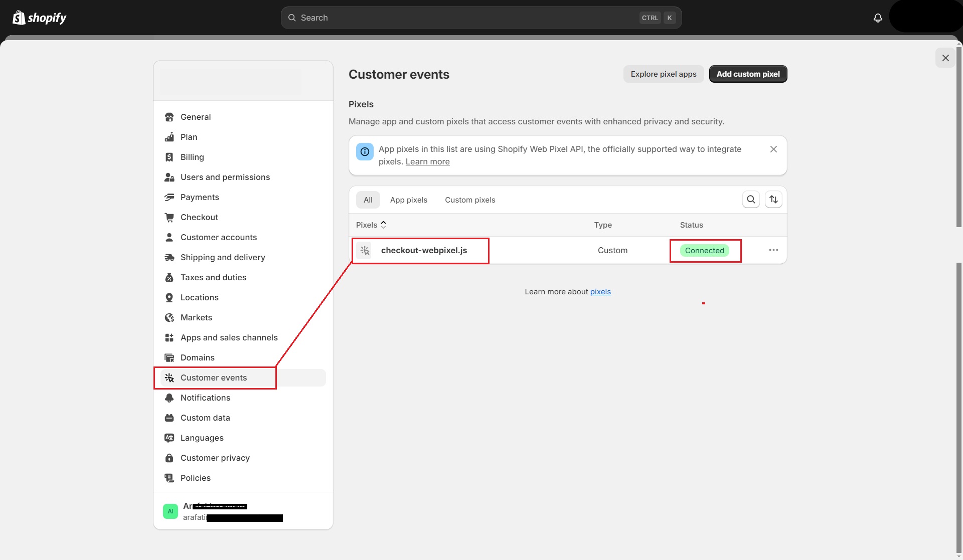Image resolution: width=963 pixels, height=560 pixels.
Task: Click the Apps and sales channels icon
Action: tap(170, 337)
